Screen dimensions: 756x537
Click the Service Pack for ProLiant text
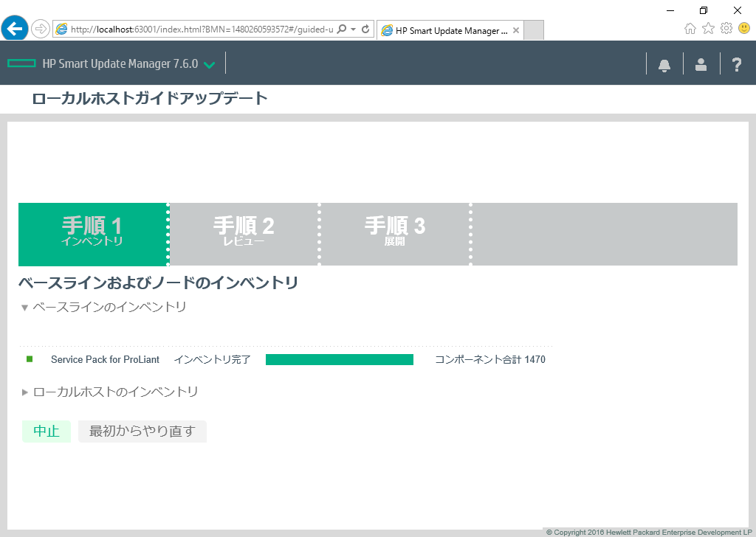[105, 360]
